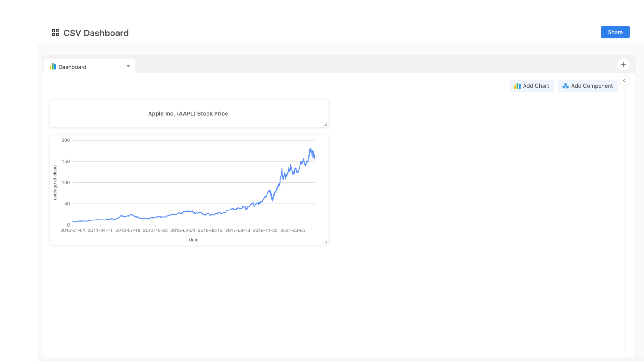
Task: Click the 2015-02-04 date tick label
Action: tap(183, 230)
